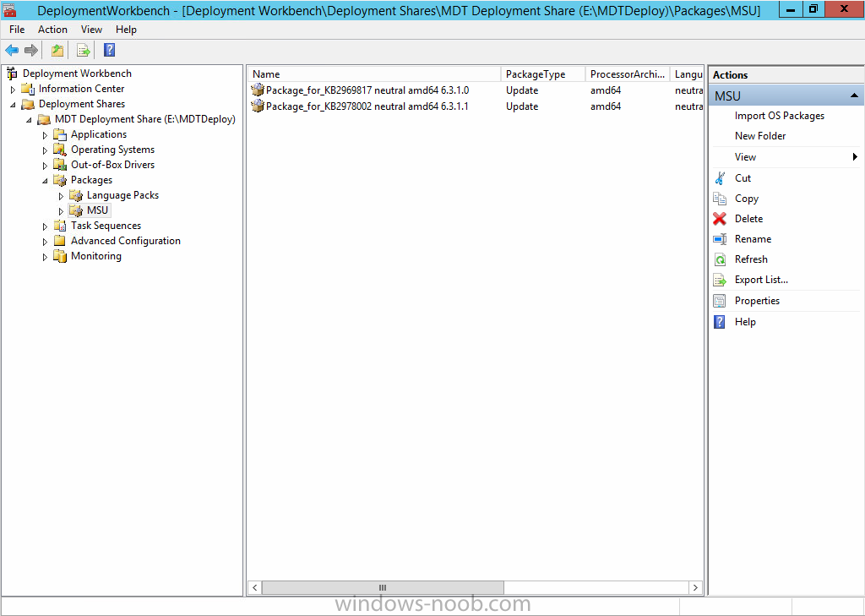
Task: Click the Forward arrow toolbar icon
Action: point(31,51)
